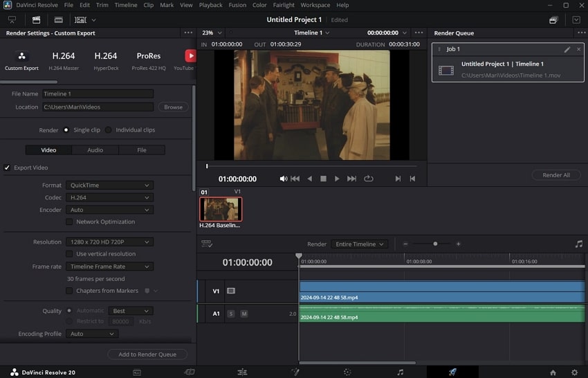This screenshot has height=378, width=588.
Task: Open the Color page icon
Action: point(347,372)
